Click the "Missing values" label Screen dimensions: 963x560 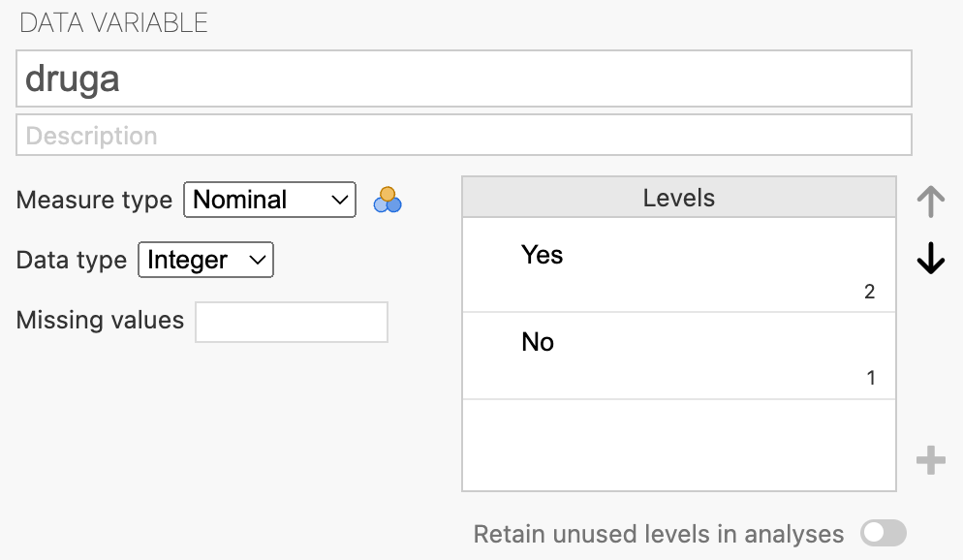point(100,321)
